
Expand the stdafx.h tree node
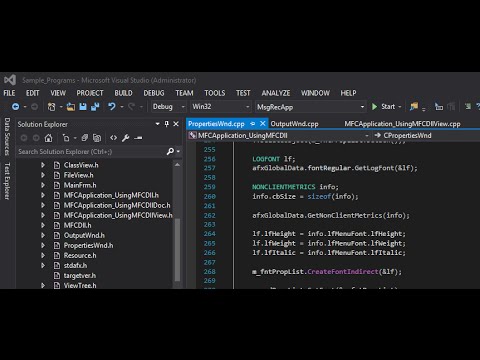[43, 265]
